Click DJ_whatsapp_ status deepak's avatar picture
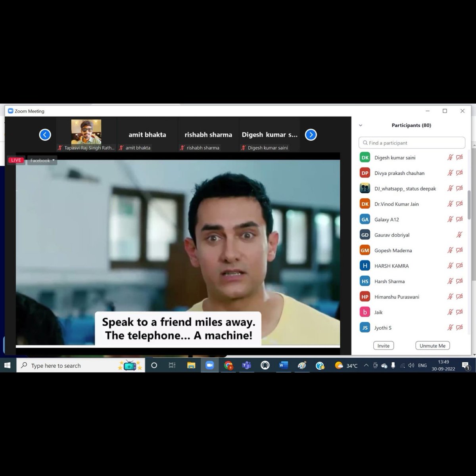This screenshot has height=476, width=476. 365,188
